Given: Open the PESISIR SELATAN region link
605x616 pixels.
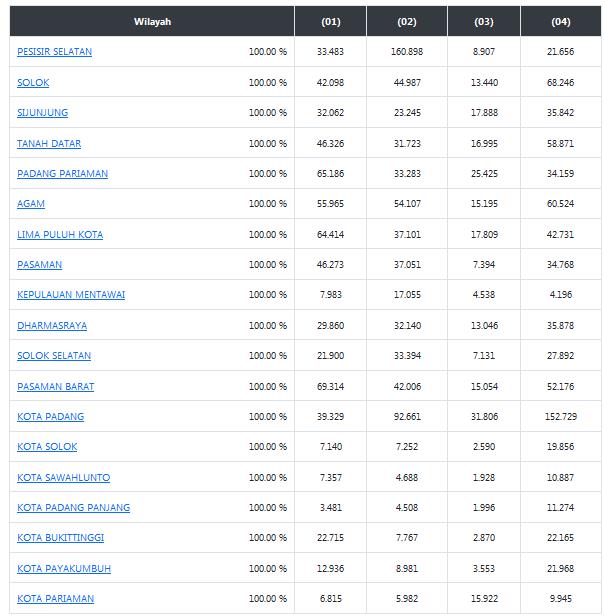Looking at the screenshot, I should click(x=55, y=52).
